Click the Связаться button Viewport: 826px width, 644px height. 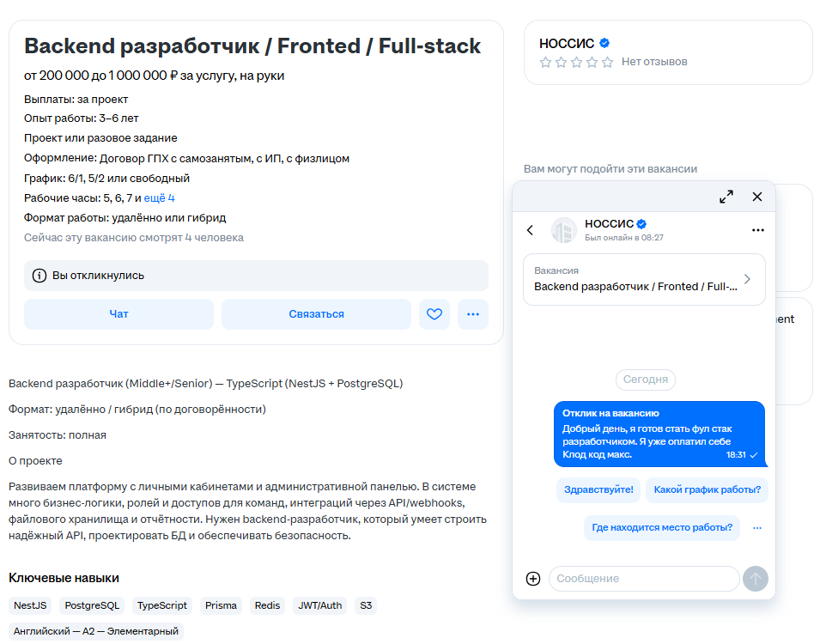click(316, 314)
